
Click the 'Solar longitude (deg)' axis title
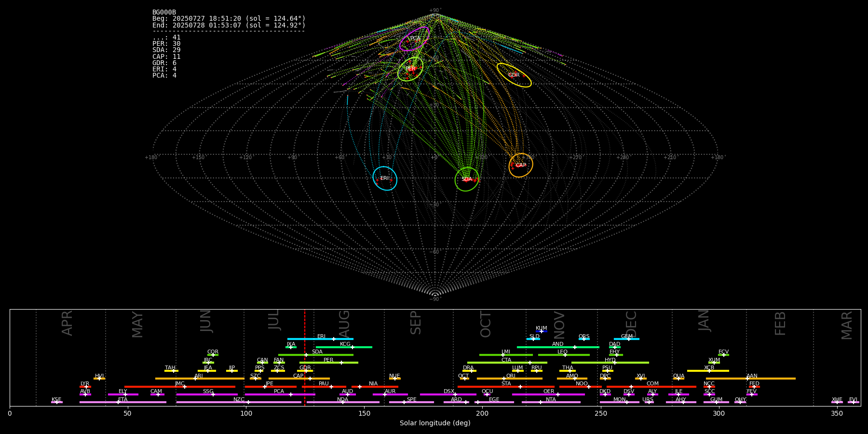pyautogui.click(x=435, y=423)
